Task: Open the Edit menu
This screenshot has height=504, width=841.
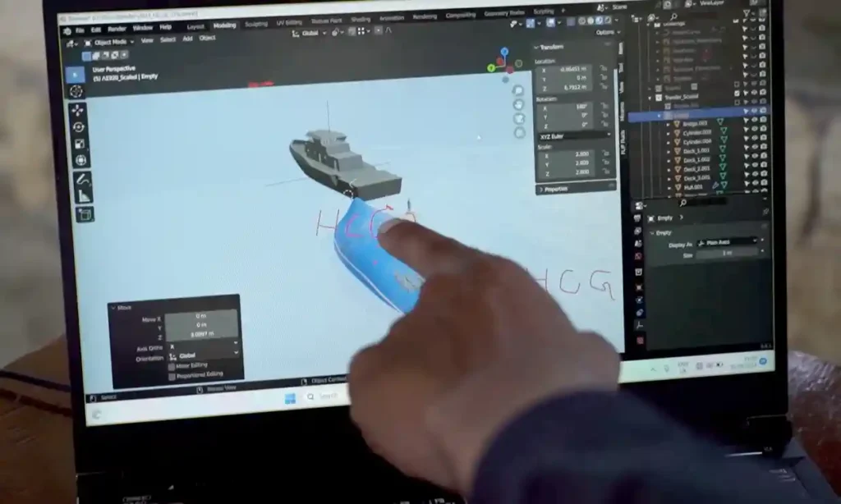Action: pyautogui.click(x=96, y=30)
